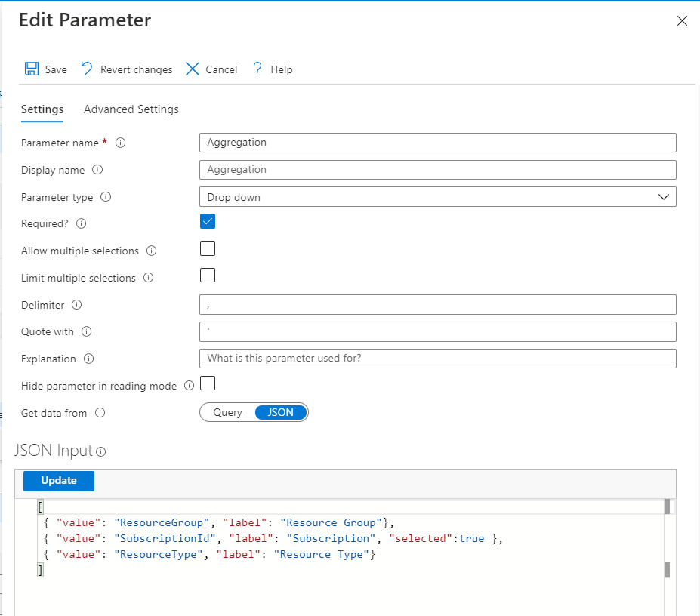Click the "Subscription" label string in JSON

[331, 539]
